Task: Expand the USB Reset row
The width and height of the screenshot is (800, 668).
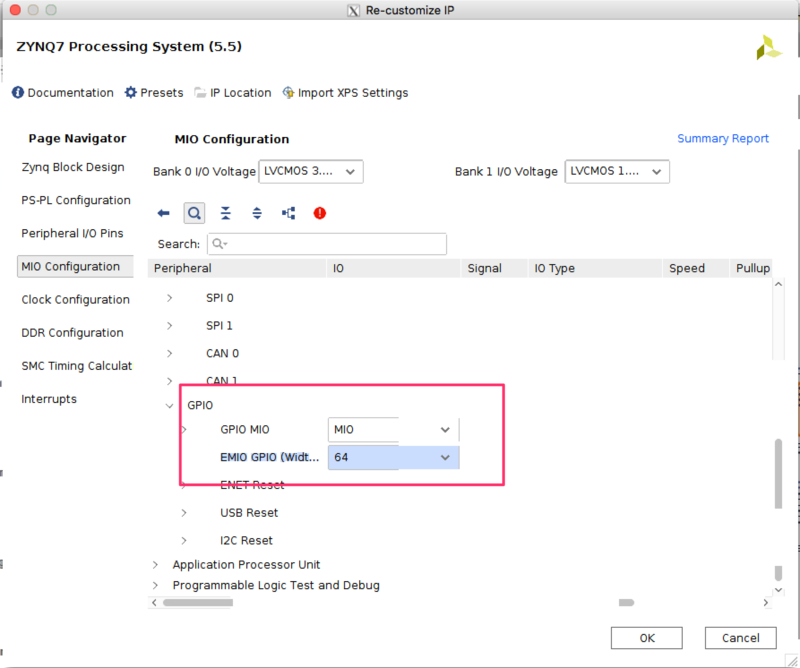Action: pos(184,513)
